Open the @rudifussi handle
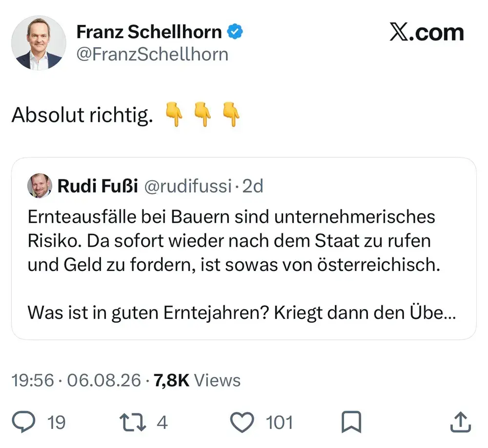This screenshot has width=488, height=448. (188, 186)
